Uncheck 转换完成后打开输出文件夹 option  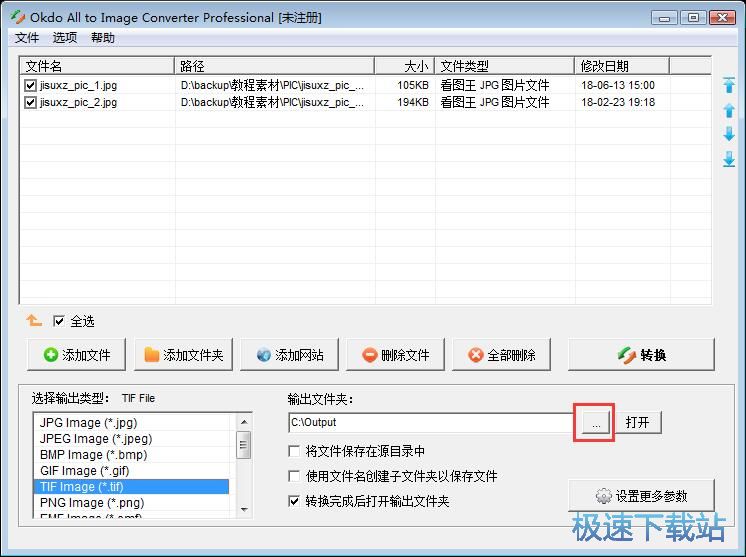pyautogui.click(x=294, y=501)
